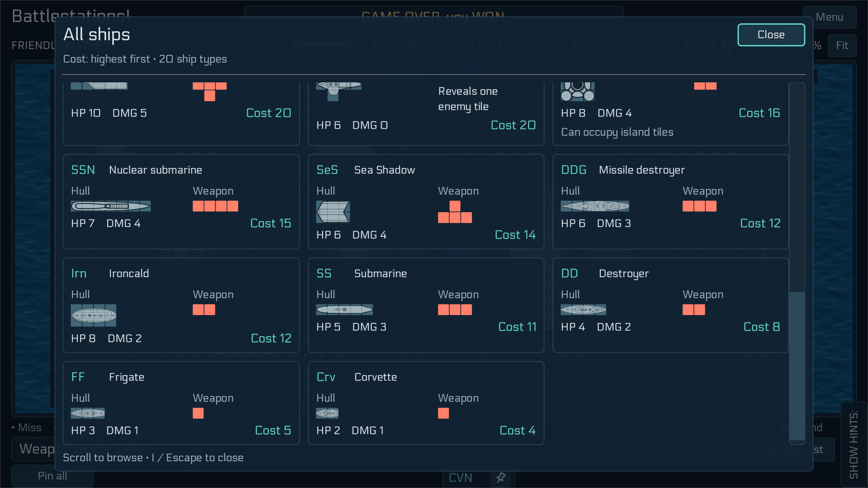Click the Ironcald weapon pattern
Image resolution: width=868 pixels, height=488 pixels.
pyautogui.click(x=204, y=310)
